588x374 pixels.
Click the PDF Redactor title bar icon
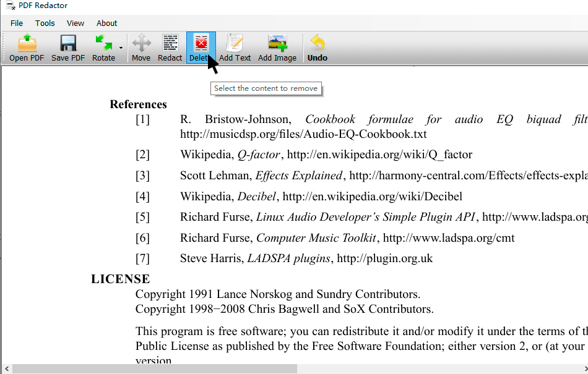point(11,6)
